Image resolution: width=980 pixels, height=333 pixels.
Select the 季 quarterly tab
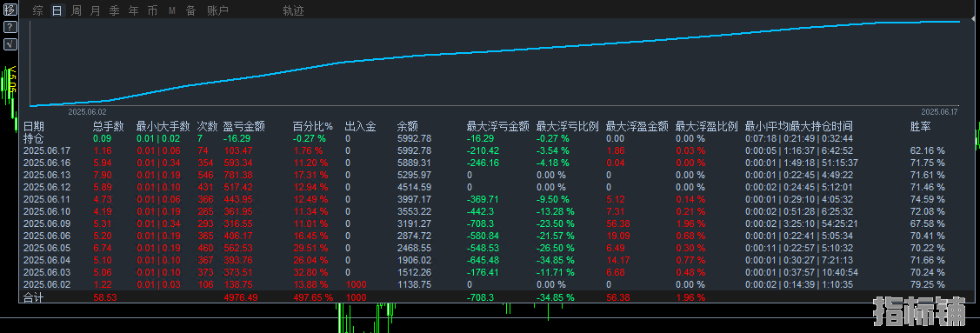coord(115,10)
